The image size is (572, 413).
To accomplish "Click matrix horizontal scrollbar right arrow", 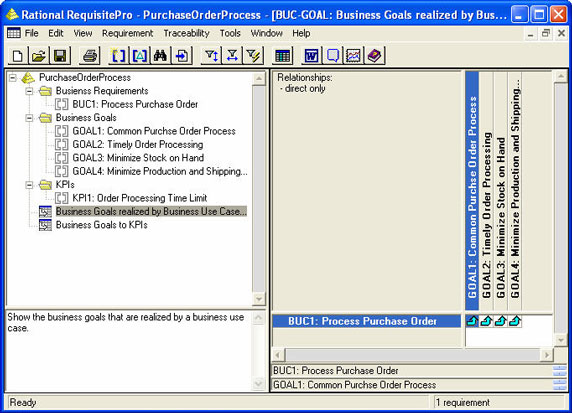I will click(x=546, y=355).
